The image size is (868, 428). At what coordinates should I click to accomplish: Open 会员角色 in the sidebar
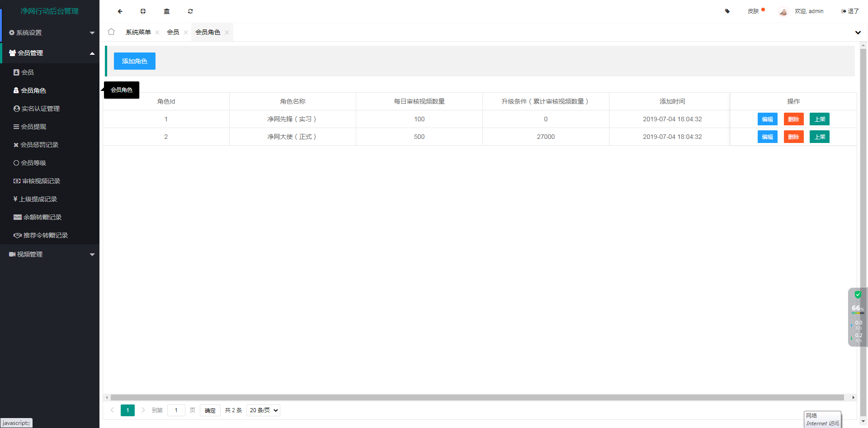point(50,90)
